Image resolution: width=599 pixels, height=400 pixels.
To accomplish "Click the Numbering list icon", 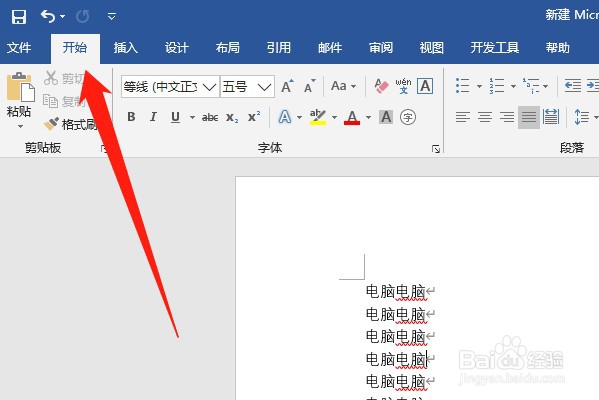I will (x=497, y=86).
